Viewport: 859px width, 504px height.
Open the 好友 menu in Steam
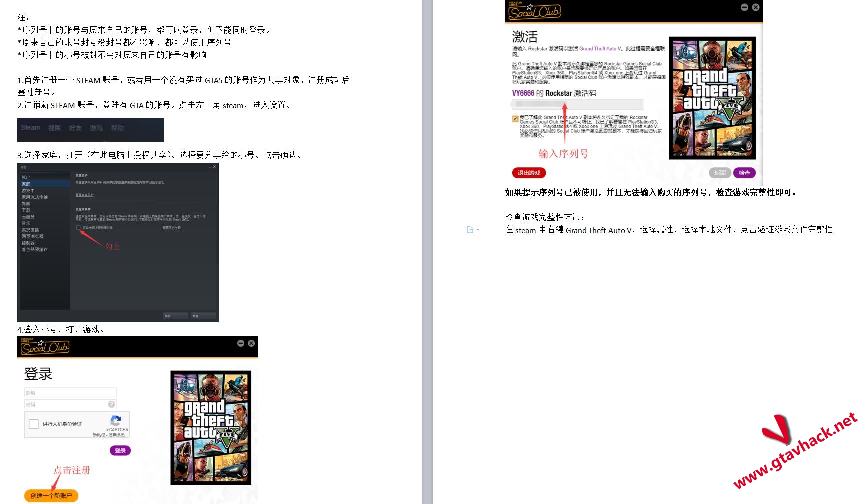[x=75, y=128]
